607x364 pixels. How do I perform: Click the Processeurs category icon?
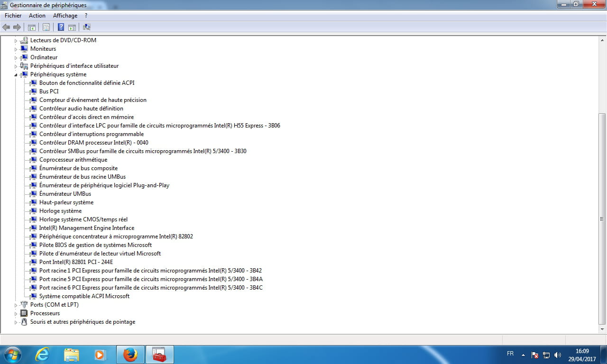point(24,313)
